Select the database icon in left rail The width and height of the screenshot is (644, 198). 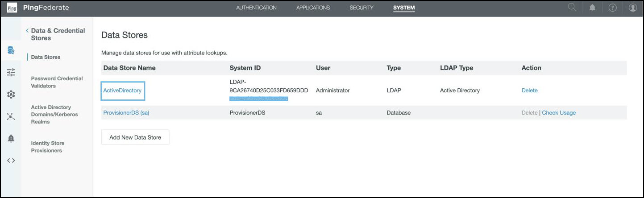click(11, 50)
